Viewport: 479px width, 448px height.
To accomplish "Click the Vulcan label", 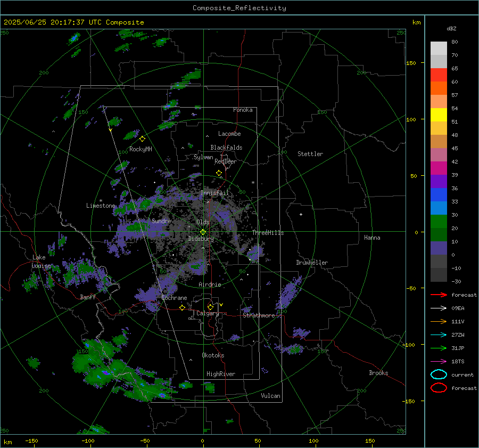I will click(270, 396).
